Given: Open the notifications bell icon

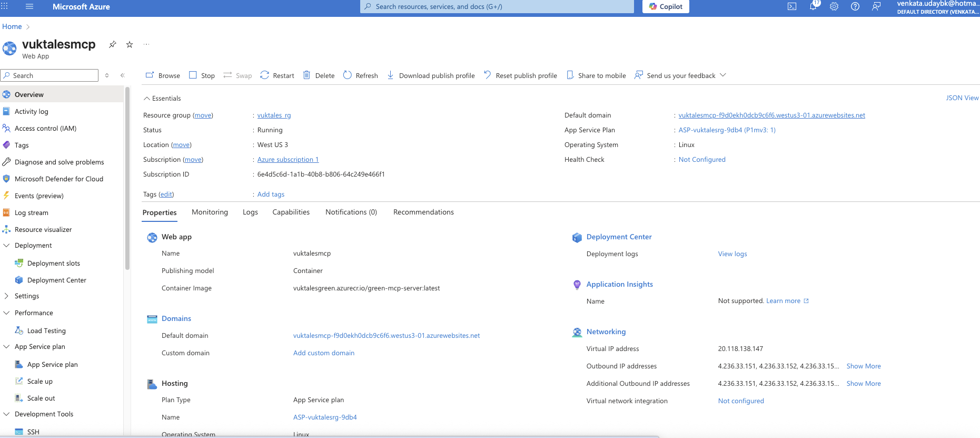Looking at the screenshot, I should 813,7.
